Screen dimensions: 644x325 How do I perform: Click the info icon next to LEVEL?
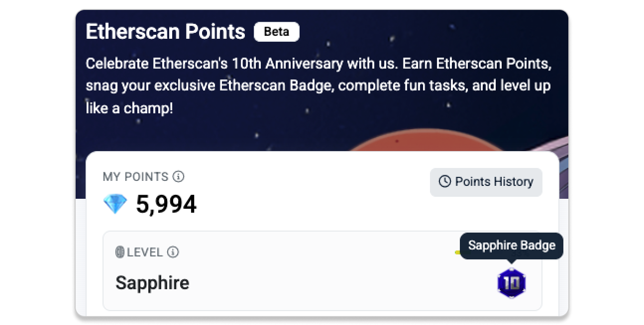(x=173, y=252)
